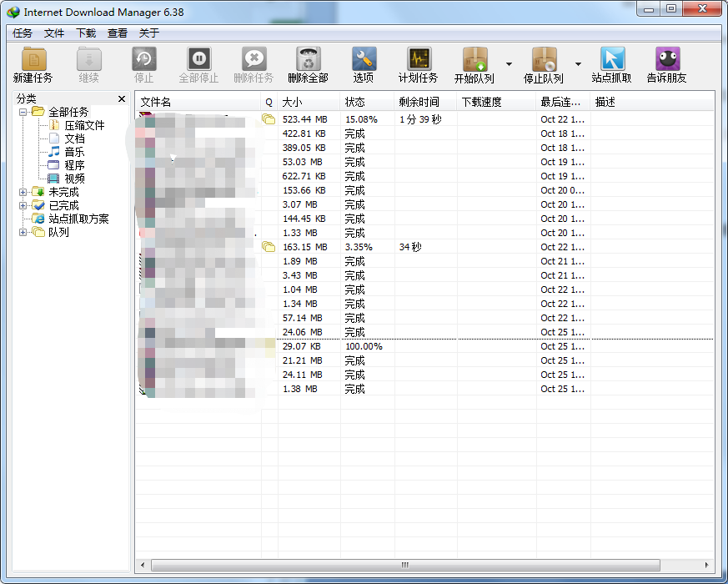
Task: Select the row with size 523.44 MB
Action: pyautogui.click(x=424, y=119)
